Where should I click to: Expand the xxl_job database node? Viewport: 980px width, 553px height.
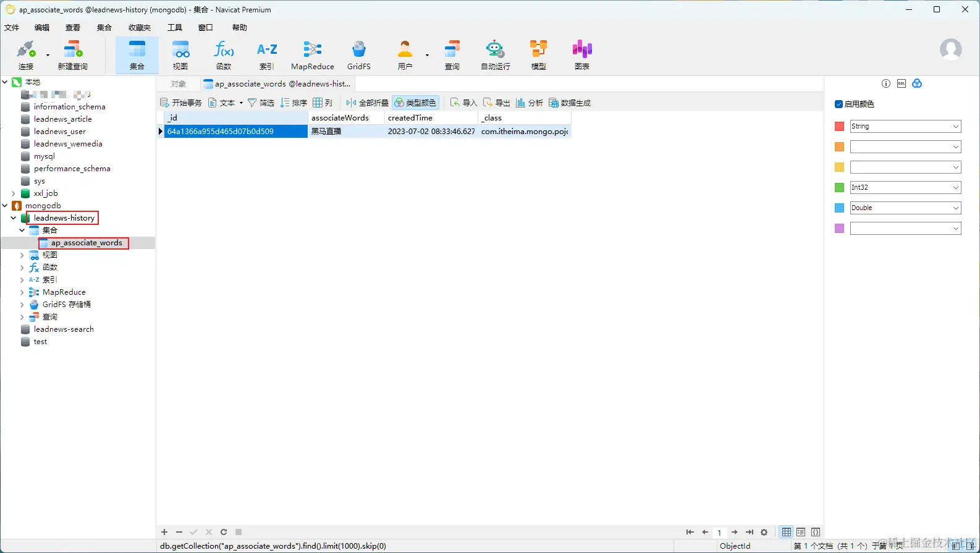click(14, 193)
